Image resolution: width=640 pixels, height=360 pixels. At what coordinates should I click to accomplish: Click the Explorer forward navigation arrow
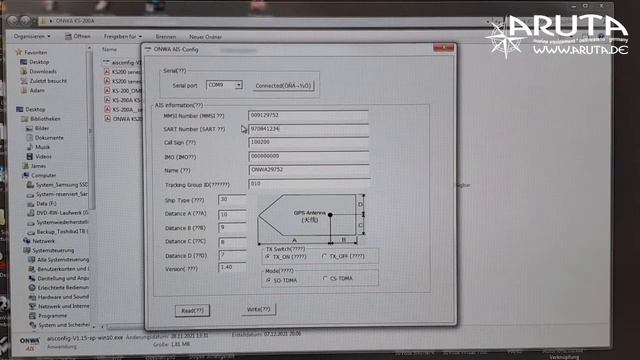pos(25,20)
